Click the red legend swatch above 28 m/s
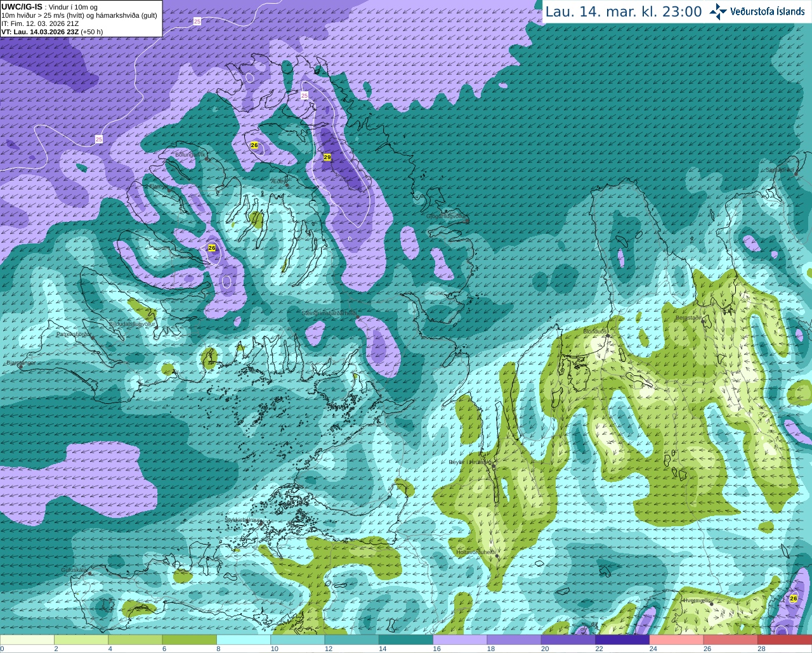The width and height of the screenshot is (812, 653). [x=785, y=640]
